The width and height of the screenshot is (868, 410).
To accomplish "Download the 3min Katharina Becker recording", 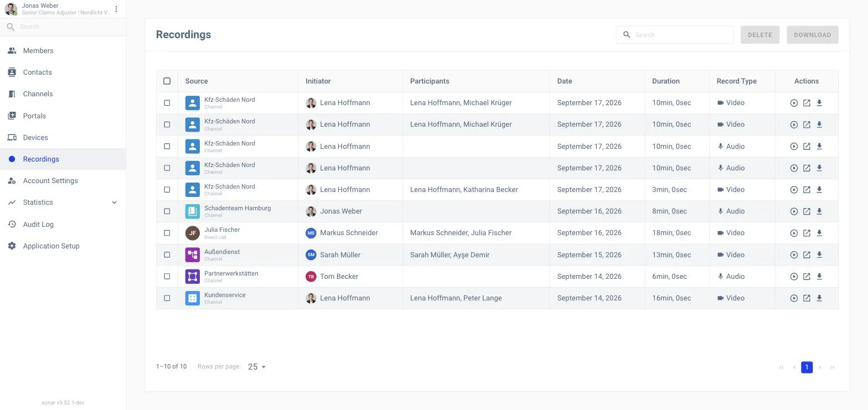I will pos(819,190).
